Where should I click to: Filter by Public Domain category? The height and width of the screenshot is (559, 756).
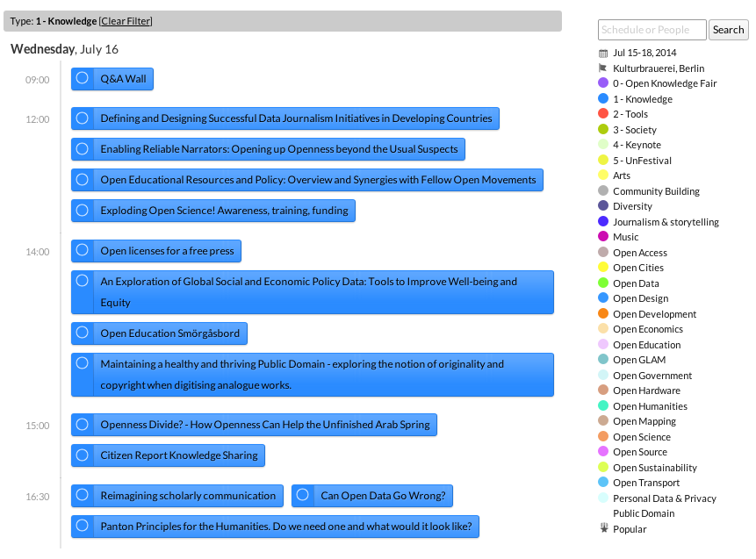pyautogui.click(x=644, y=513)
